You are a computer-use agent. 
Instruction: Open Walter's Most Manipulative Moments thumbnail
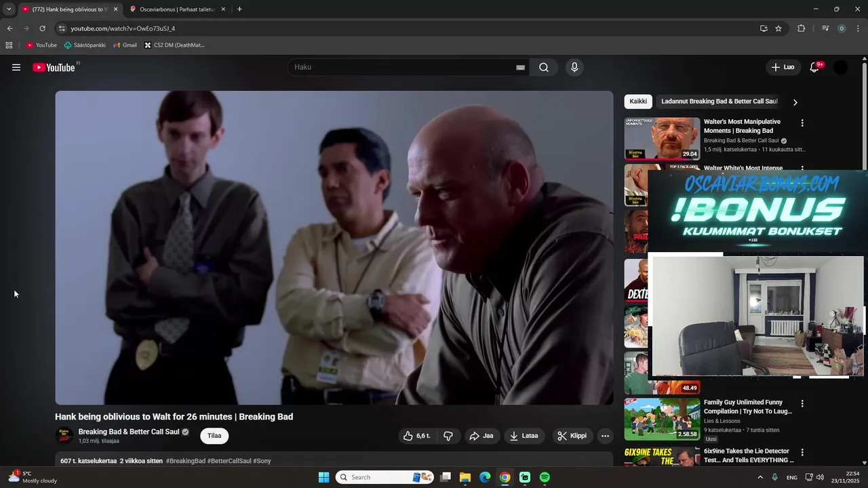click(x=662, y=138)
